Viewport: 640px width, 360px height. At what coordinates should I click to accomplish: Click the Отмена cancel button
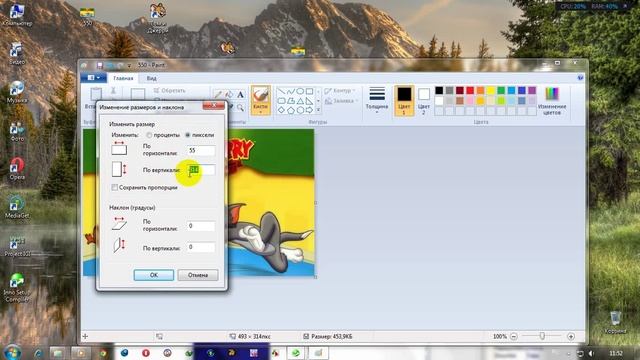(198, 275)
